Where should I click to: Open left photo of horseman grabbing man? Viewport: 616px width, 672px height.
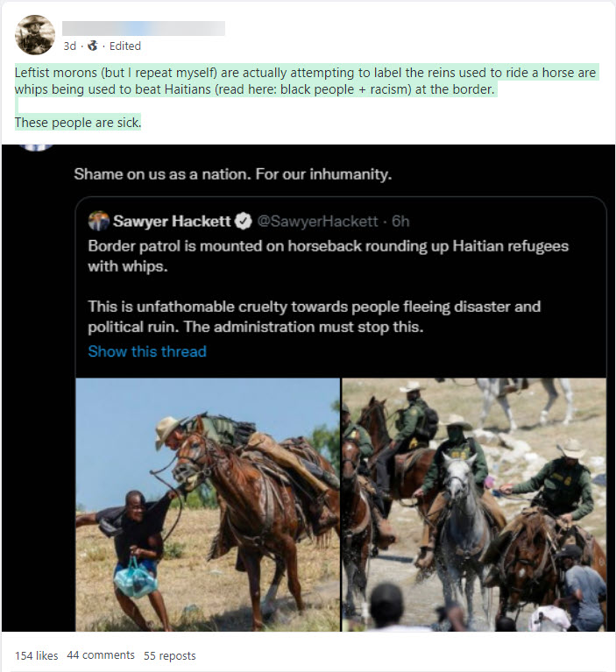tap(208, 504)
